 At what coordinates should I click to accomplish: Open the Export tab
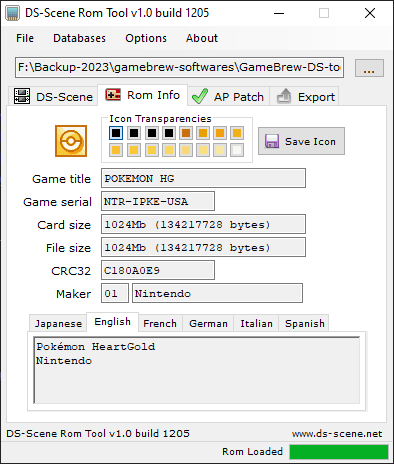pos(304,97)
